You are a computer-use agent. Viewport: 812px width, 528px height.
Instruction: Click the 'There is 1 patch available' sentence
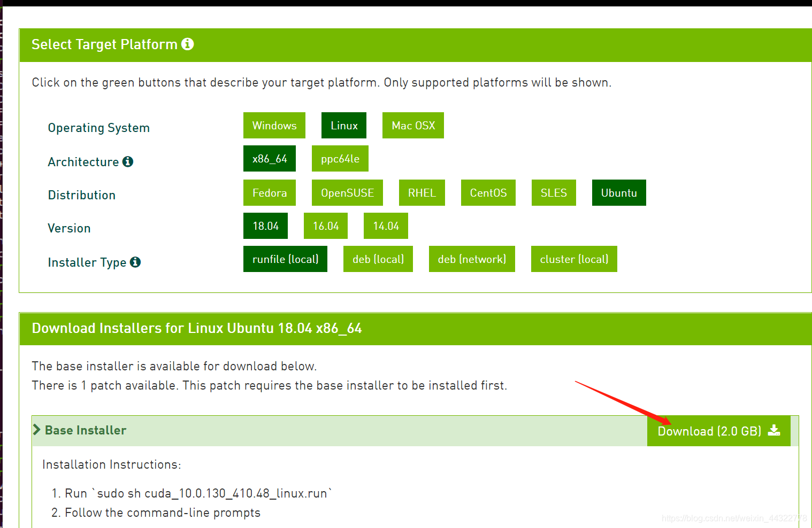[x=104, y=385]
